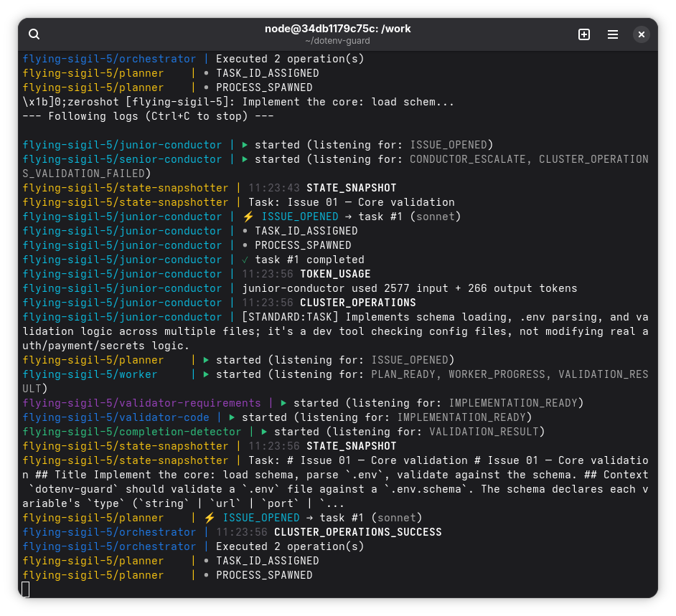676x616 pixels.
Task: Click the 'Following logs (Ctrl+C to stop)' line
Action: coord(148,116)
